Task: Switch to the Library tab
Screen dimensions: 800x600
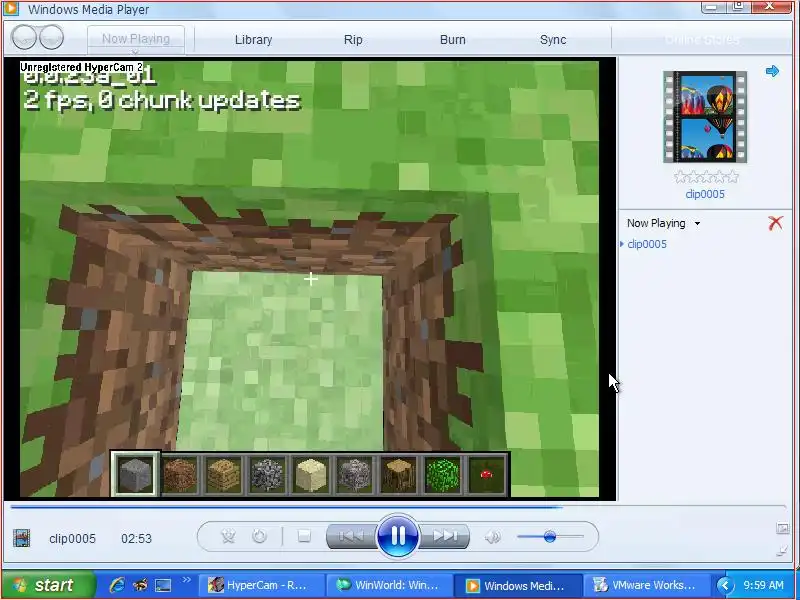Action: coord(253,39)
